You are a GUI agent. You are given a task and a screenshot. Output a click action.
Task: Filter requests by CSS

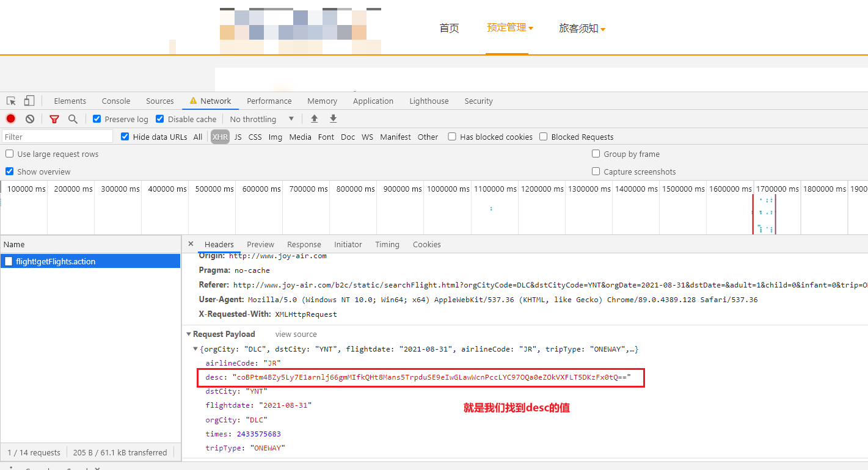(255, 137)
